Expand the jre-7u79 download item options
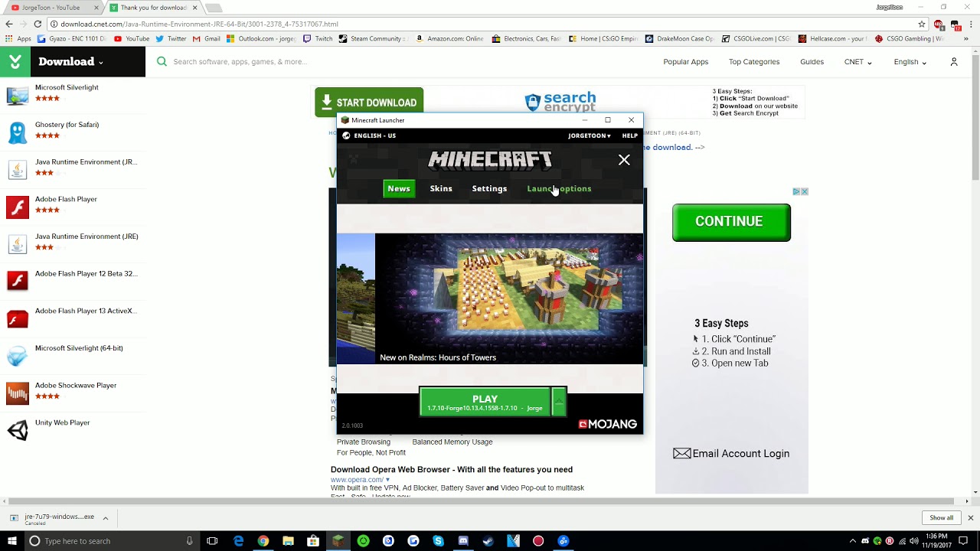 pyautogui.click(x=106, y=518)
